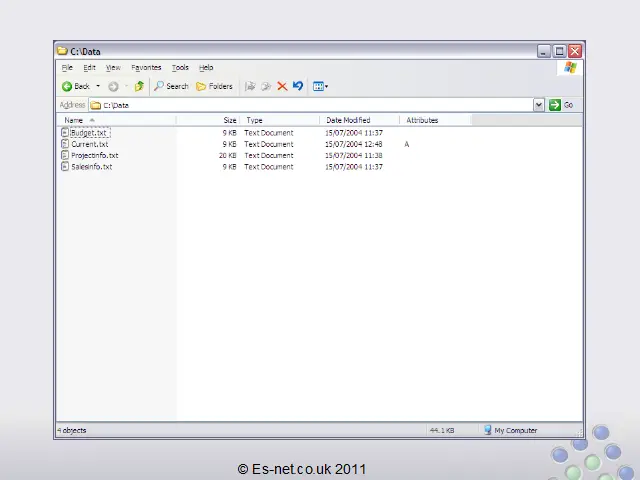Toggle the Folders pane button

click(214, 87)
